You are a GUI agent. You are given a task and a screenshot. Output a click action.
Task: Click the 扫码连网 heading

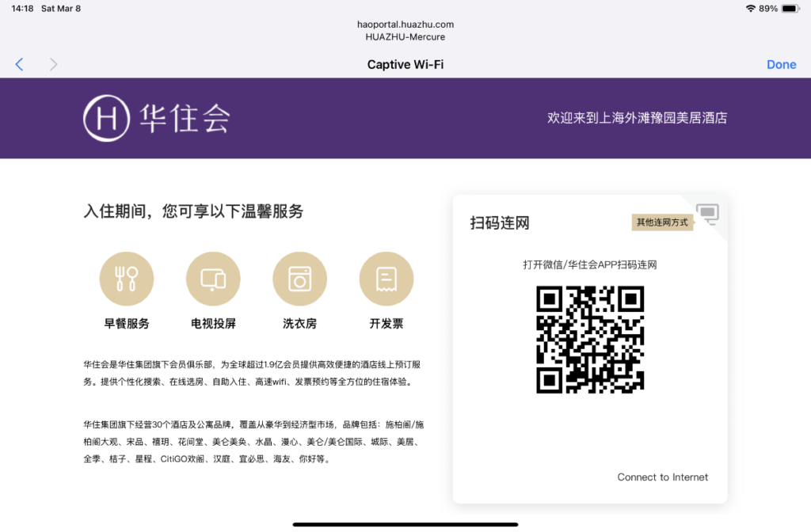500,222
